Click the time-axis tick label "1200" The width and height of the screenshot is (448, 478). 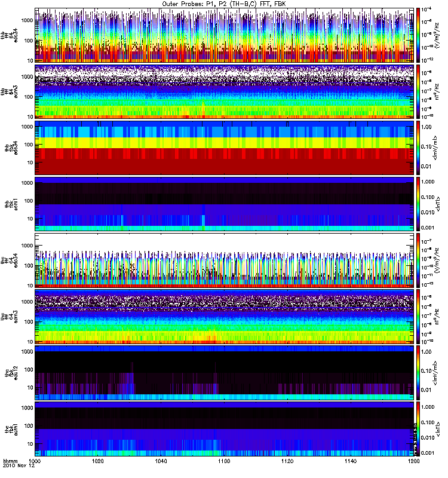point(413,461)
